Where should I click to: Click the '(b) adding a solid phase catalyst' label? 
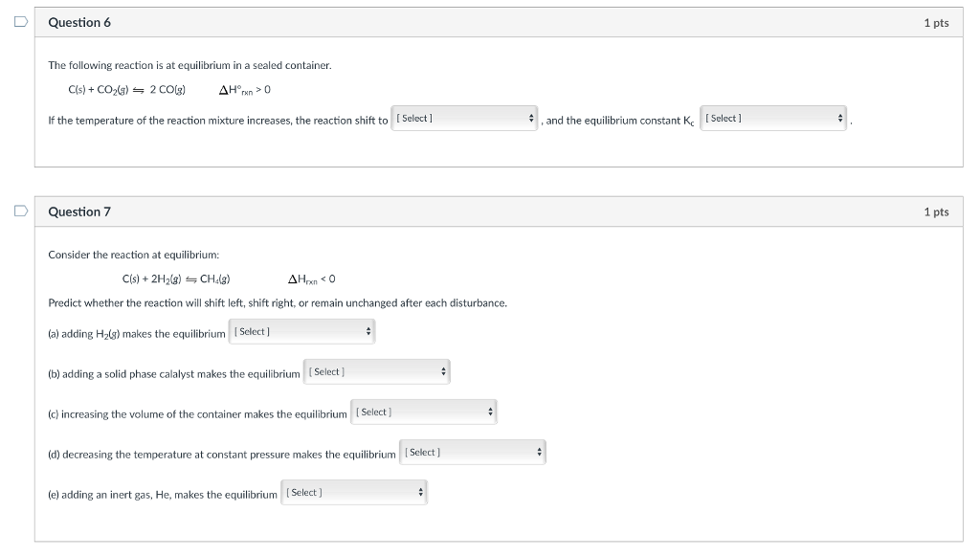174,374
